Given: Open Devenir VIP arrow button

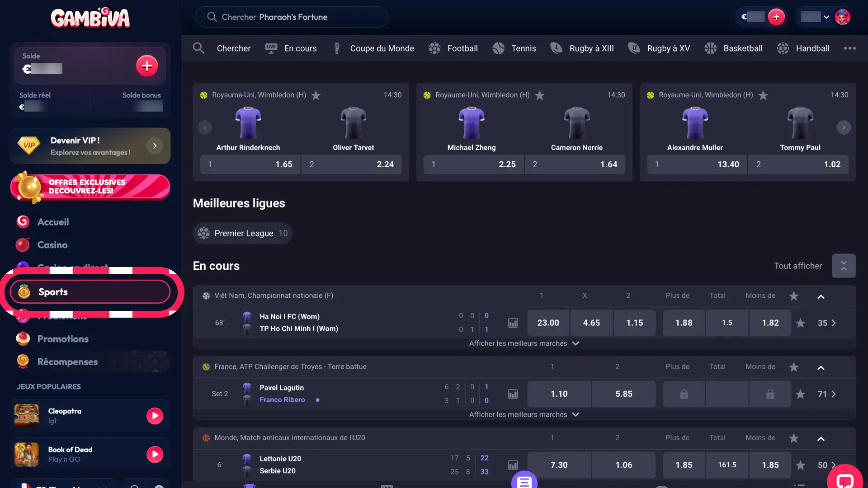Looking at the screenshot, I should coord(155,145).
